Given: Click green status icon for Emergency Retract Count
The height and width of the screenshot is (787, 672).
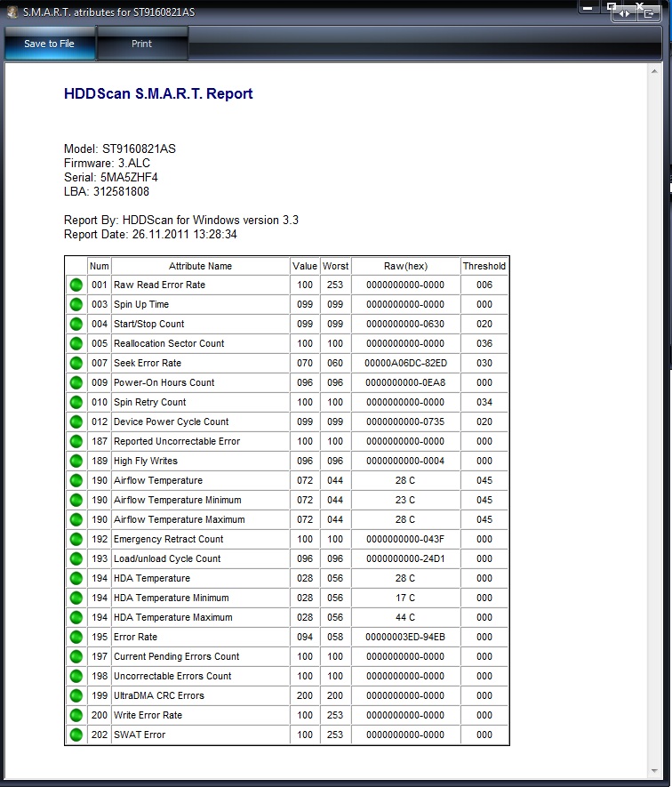Looking at the screenshot, I should pos(76,540).
